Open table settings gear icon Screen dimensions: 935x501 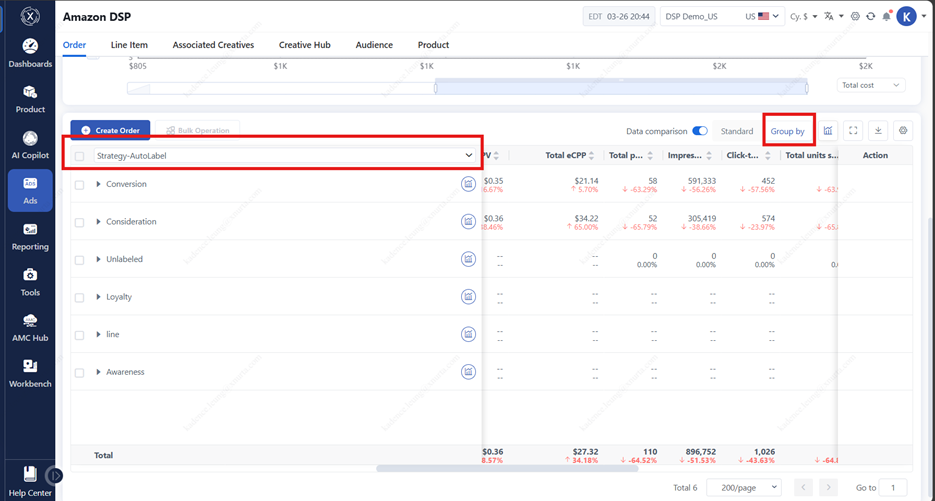pos(903,131)
